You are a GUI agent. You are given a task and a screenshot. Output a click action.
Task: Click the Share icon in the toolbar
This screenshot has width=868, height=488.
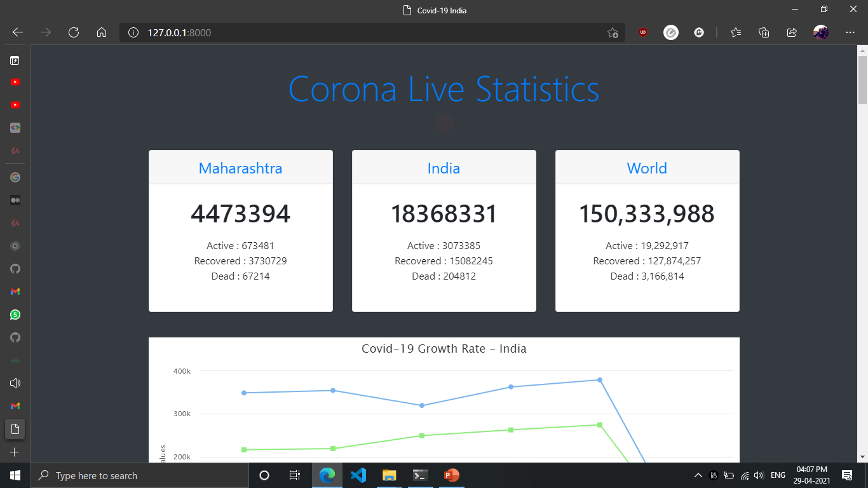click(x=792, y=32)
